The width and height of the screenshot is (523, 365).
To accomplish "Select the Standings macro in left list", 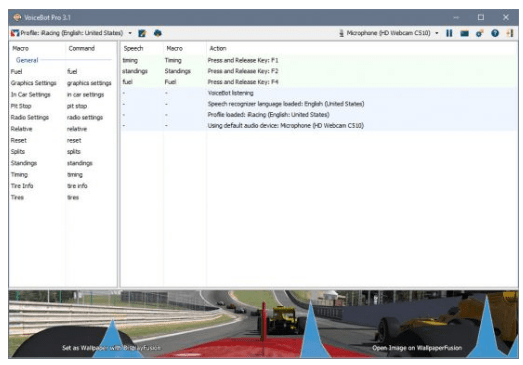I will (24, 163).
